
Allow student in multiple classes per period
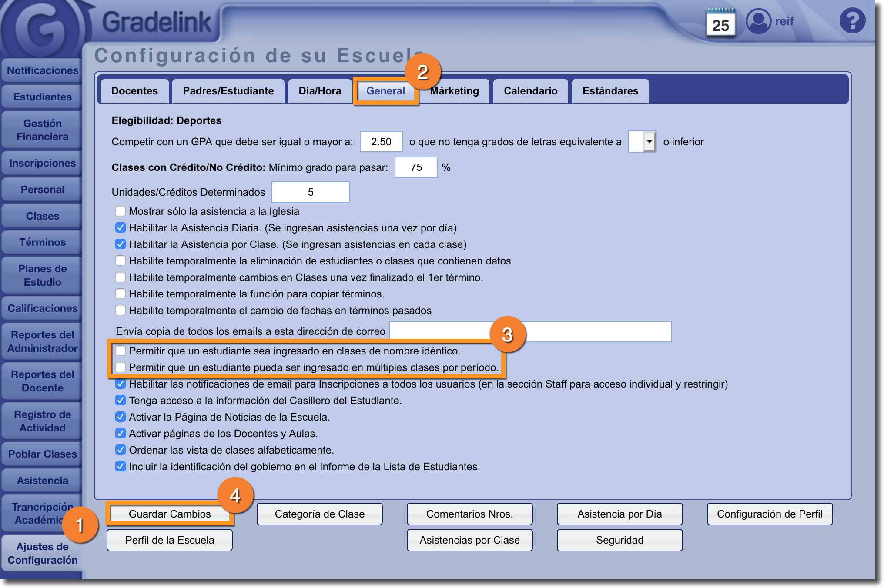pos(121,367)
